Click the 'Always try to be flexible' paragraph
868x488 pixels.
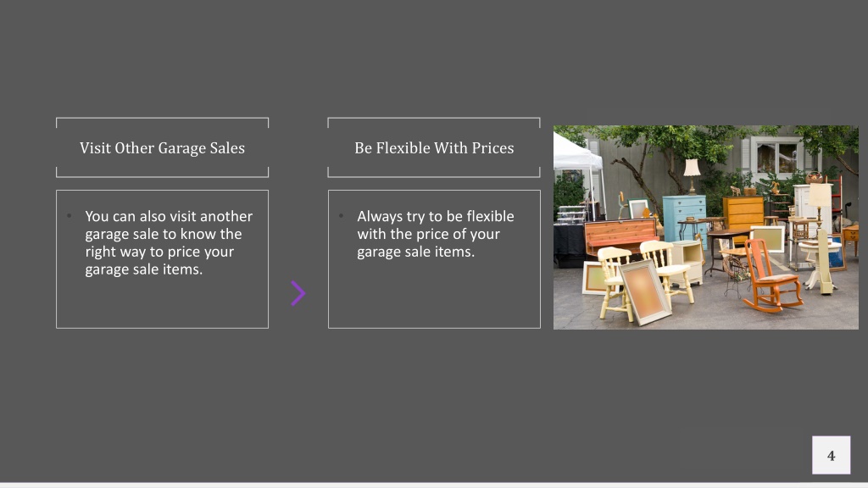coord(435,234)
